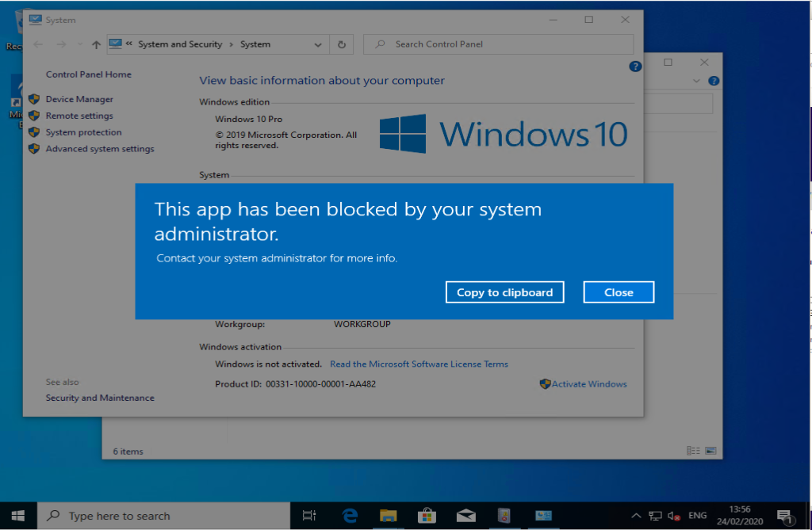Click the '6 items' status text
This screenshot has height=530, width=812.
pos(128,452)
